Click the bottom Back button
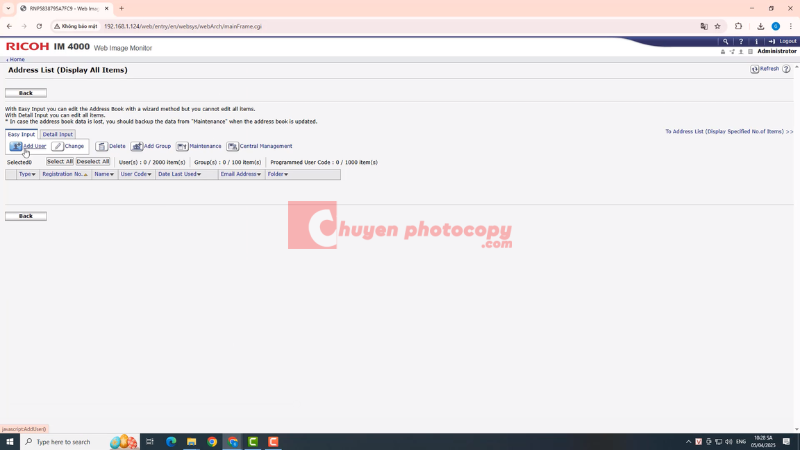Screen dimensions: 800x450 click(26, 216)
